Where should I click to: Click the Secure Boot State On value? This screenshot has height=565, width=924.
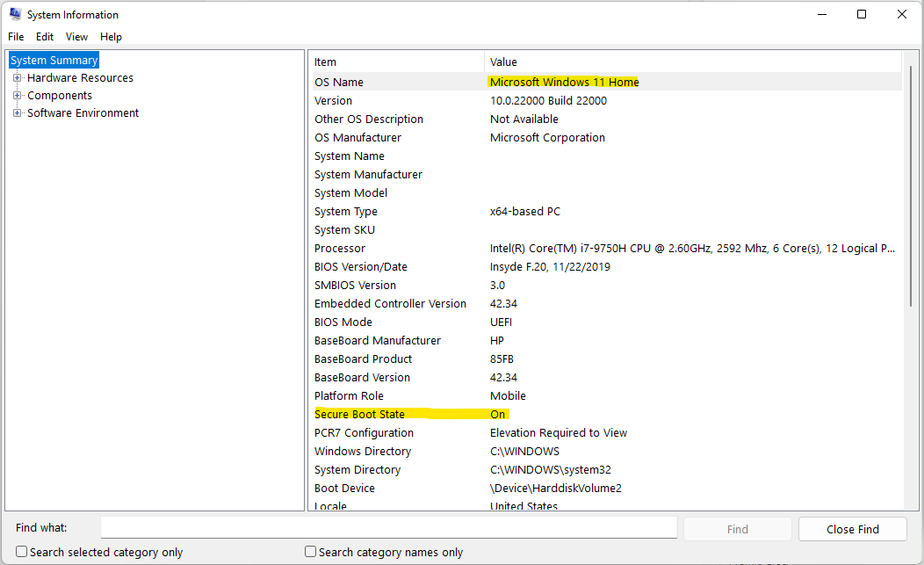click(x=497, y=414)
